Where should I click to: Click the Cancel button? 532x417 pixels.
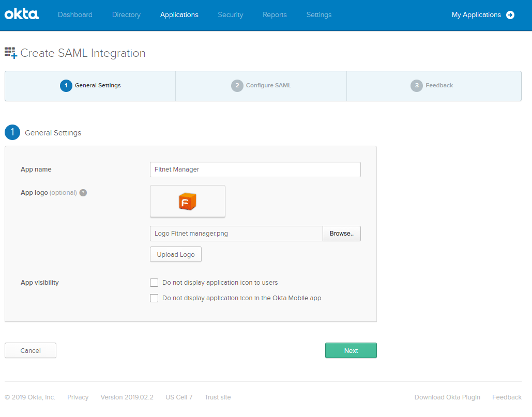[x=31, y=350]
